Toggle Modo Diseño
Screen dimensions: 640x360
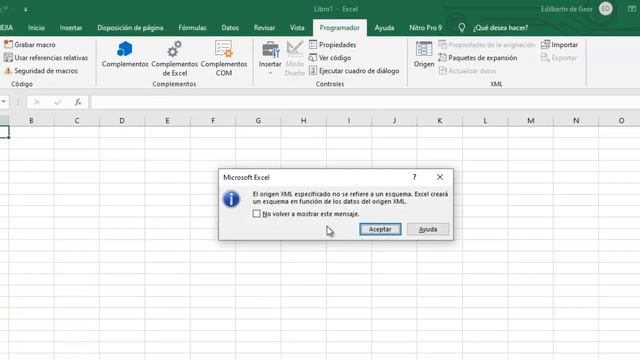tap(295, 58)
